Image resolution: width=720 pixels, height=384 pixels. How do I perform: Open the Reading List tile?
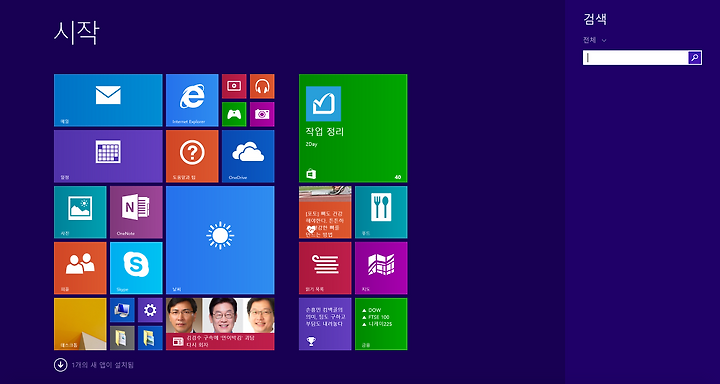tap(325, 268)
